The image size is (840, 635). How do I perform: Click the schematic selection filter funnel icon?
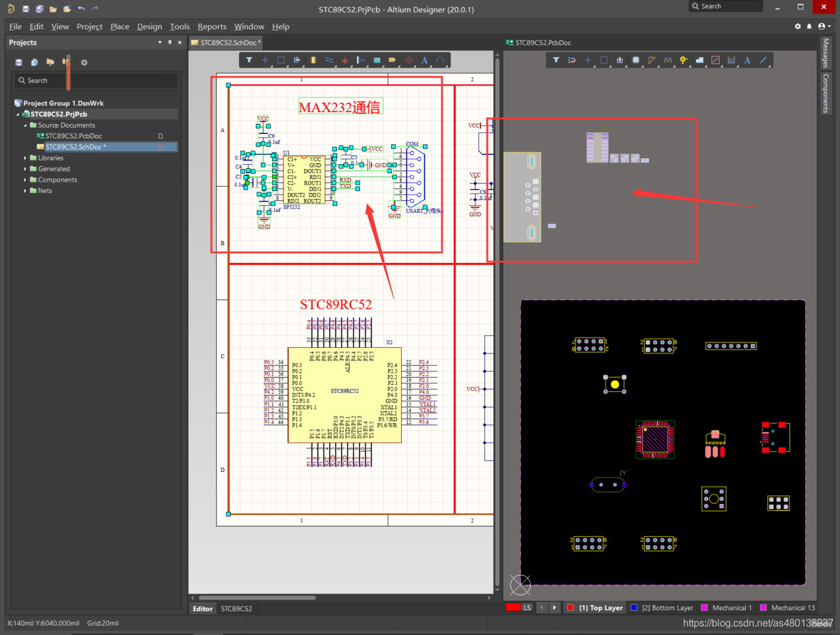249,60
